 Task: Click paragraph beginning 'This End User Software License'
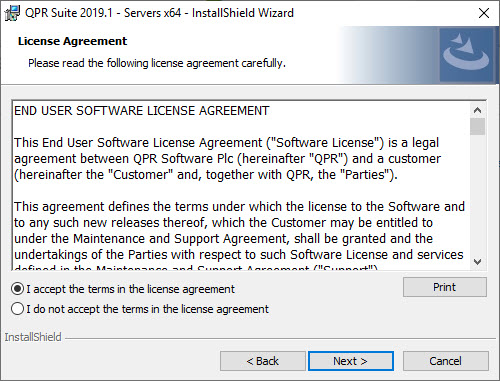point(227,159)
